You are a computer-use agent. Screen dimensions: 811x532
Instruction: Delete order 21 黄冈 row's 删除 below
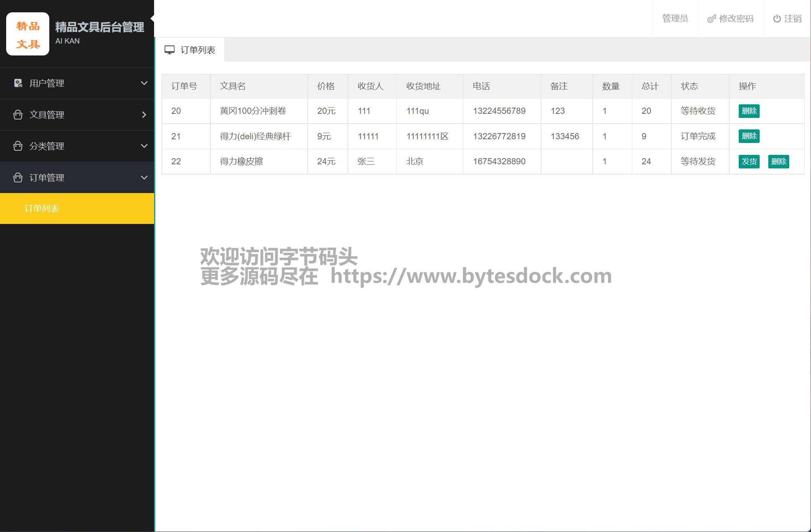coord(749,136)
